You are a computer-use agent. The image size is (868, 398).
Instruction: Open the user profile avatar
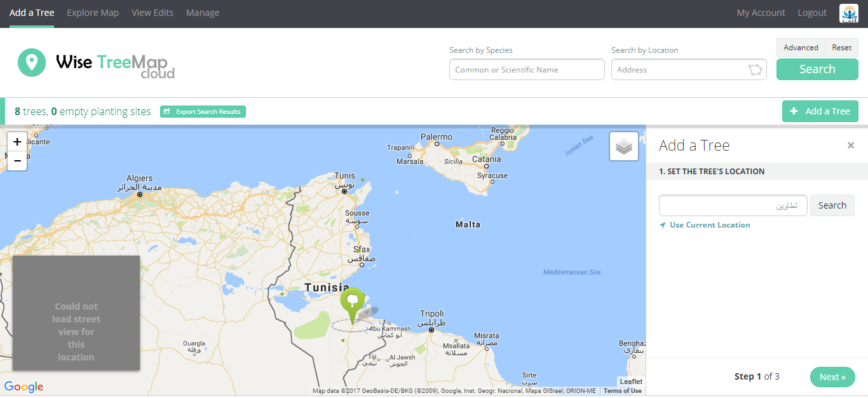[849, 13]
